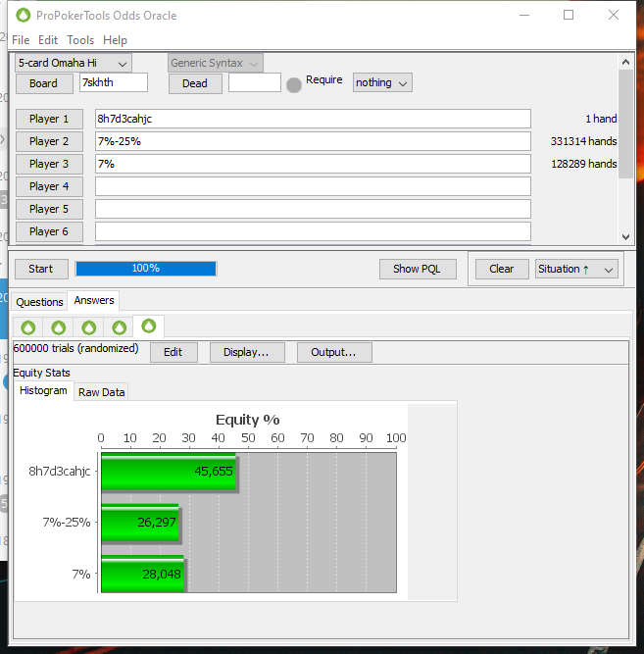Screen dimensions: 644x654
Task: Expand the Require nothing dropdown
Action: click(382, 82)
